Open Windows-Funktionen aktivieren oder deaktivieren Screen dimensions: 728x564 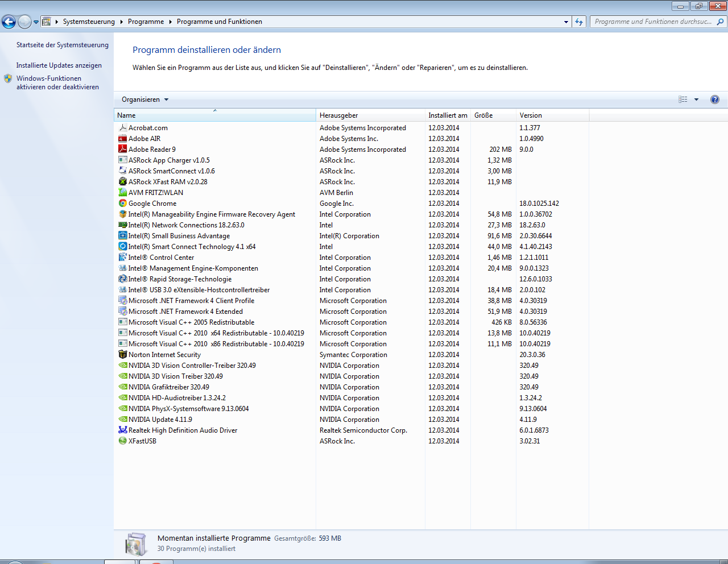57,83
